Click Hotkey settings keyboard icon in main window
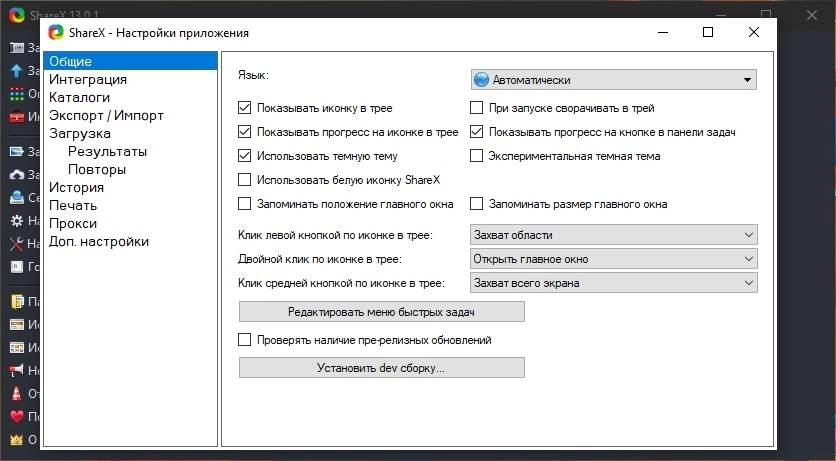The height and width of the screenshot is (461, 836). [17, 266]
